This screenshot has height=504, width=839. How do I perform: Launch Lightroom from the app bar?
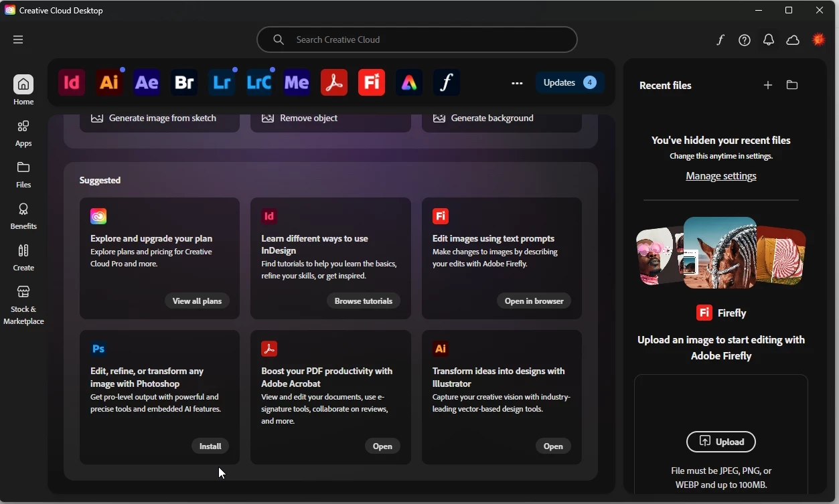(x=222, y=82)
